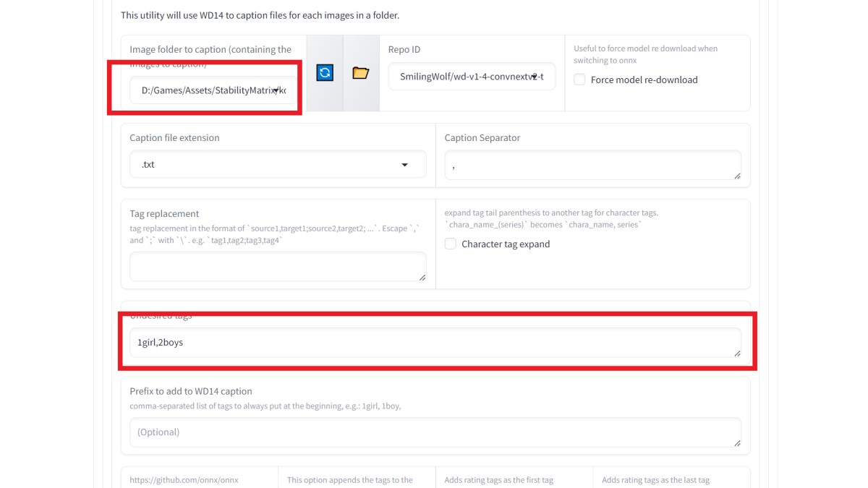Click the Prefix to add (Optional) field
Image resolution: width=868 pixels, height=488 pixels.
pos(434,432)
